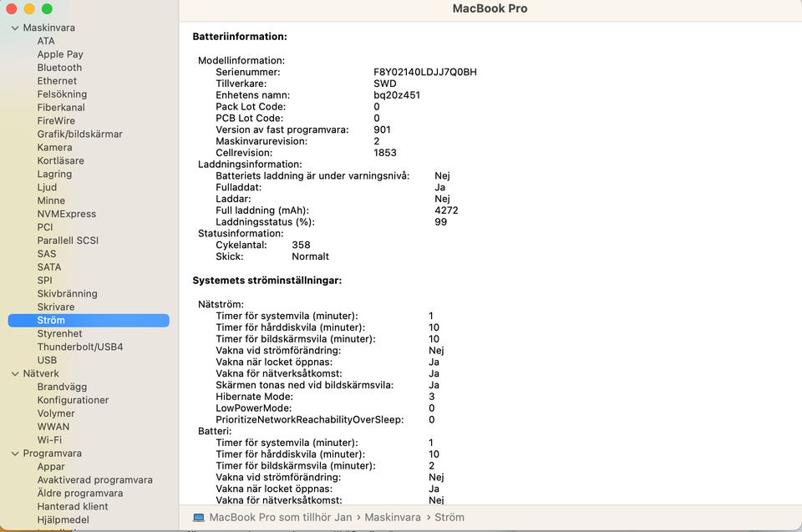Select Parallell SCSI in the sidebar

pyautogui.click(x=68, y=241)
